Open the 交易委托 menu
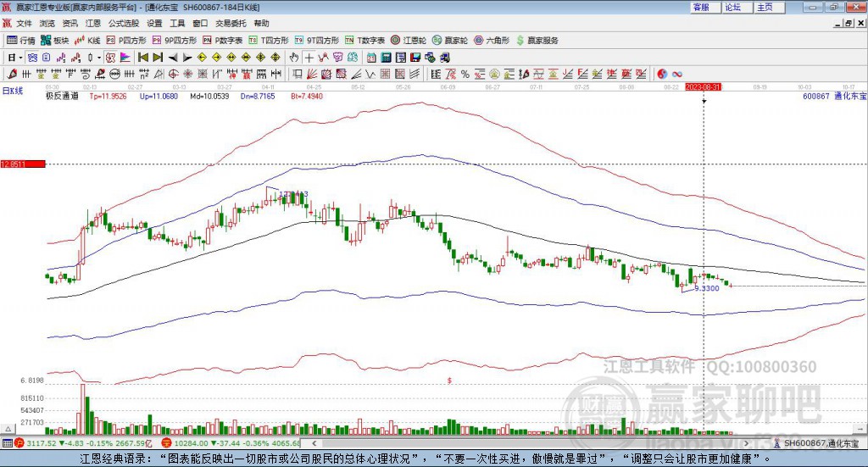The image size is (868, 467). pyautogui.click(x=231, y=23)
